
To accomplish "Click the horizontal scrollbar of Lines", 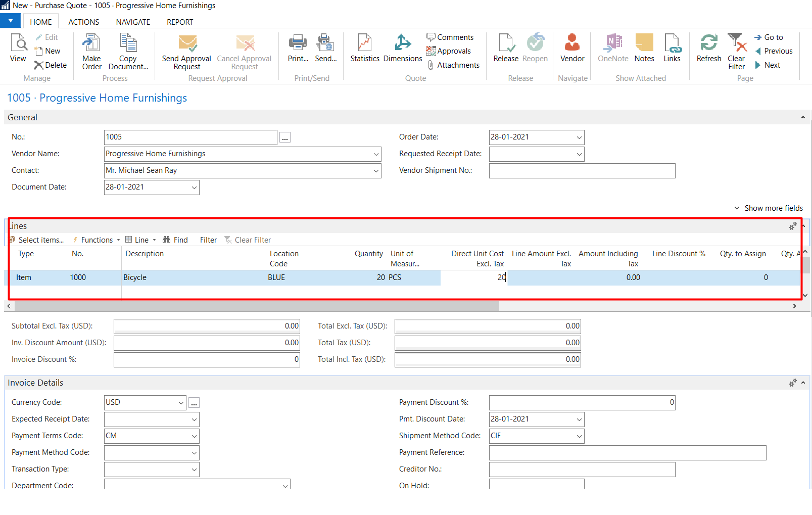I will tap(257, 306).
